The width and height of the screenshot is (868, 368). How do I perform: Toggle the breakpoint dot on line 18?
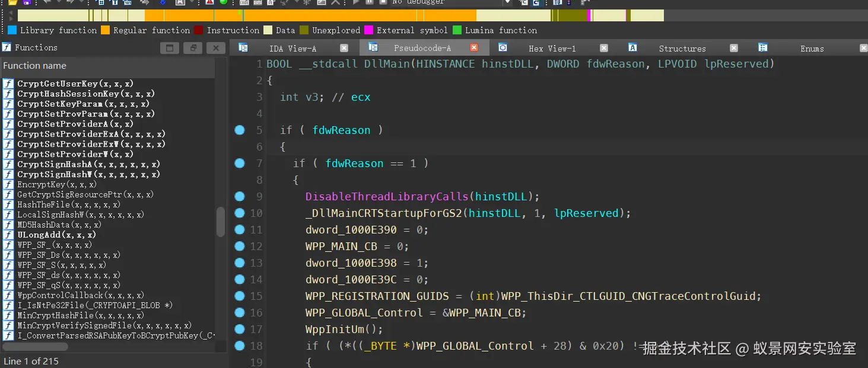240,346
